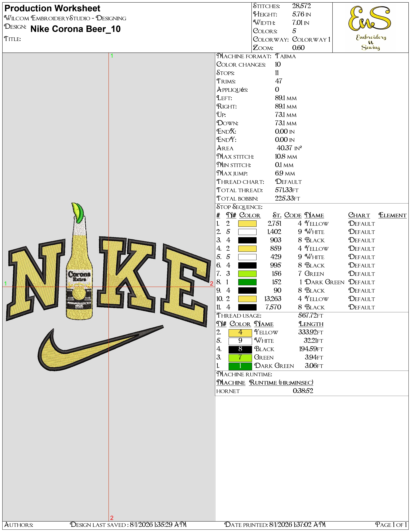
Task: Click the "Colorway 1" value
Action: coord(311,39)
